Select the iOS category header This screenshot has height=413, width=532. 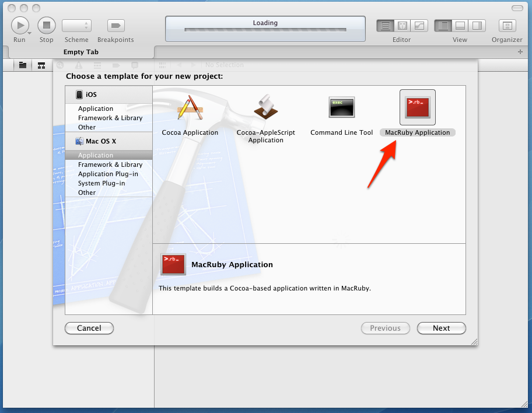[x=108, y=94]
